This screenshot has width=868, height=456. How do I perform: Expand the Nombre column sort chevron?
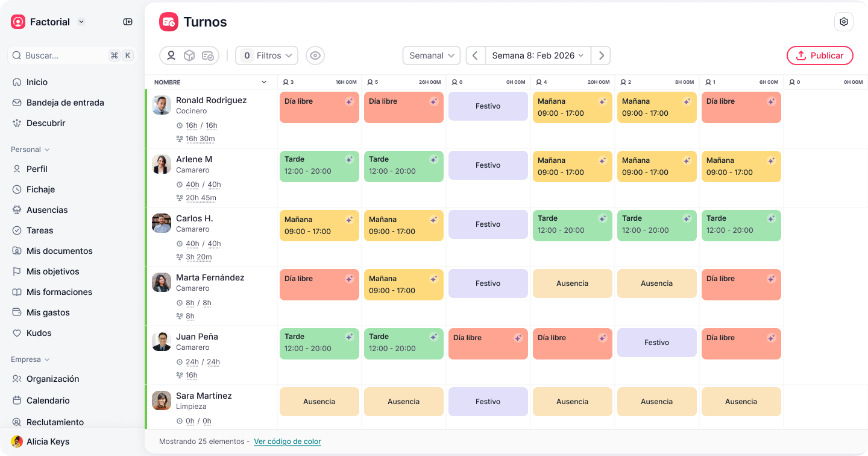[x=263, y=83]
